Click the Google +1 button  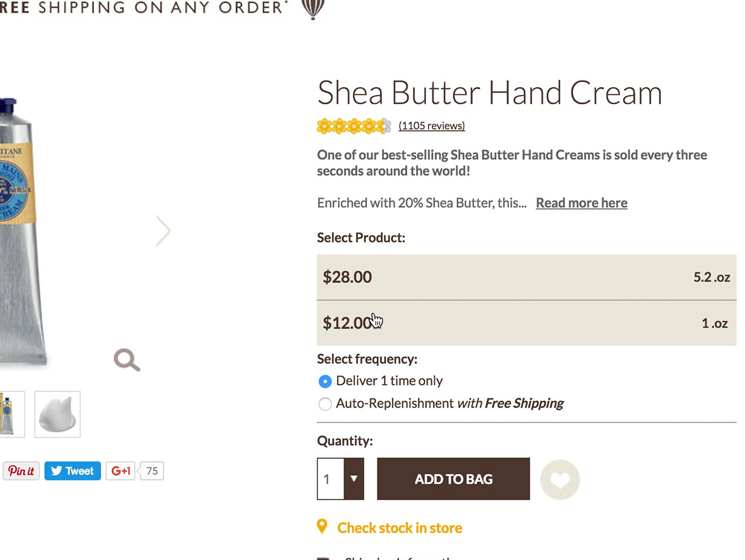point(120,471)
